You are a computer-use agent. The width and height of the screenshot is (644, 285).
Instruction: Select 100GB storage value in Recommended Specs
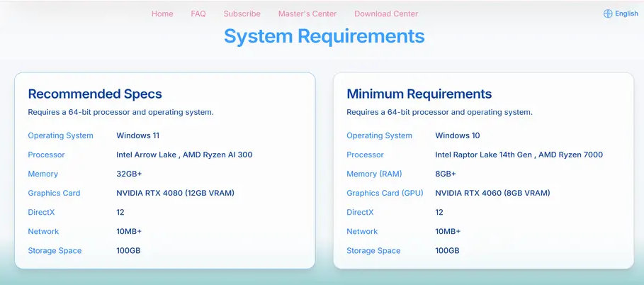(x=128, y=250)
